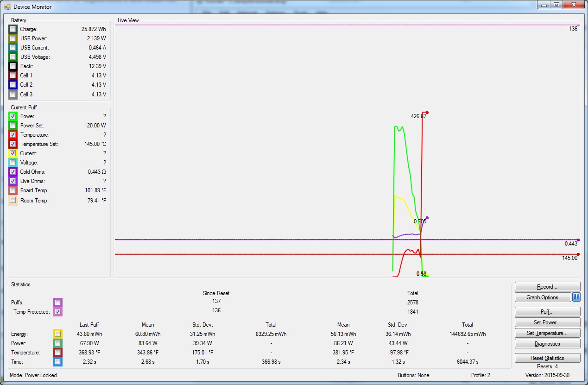Click the Set Power button
Screen dimensions: 588x385
point(547,322)
